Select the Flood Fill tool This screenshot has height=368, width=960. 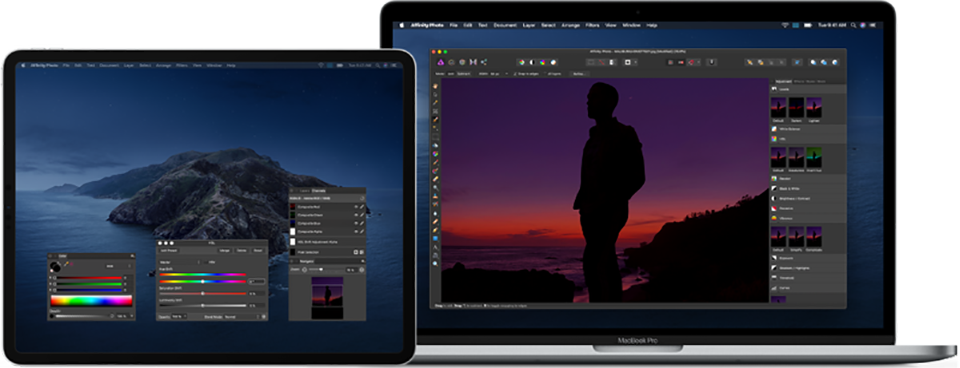click(435, 145)
